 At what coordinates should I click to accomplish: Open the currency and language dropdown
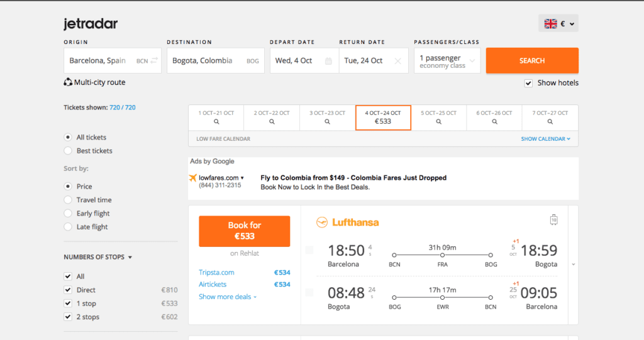(x=558, y=24)
